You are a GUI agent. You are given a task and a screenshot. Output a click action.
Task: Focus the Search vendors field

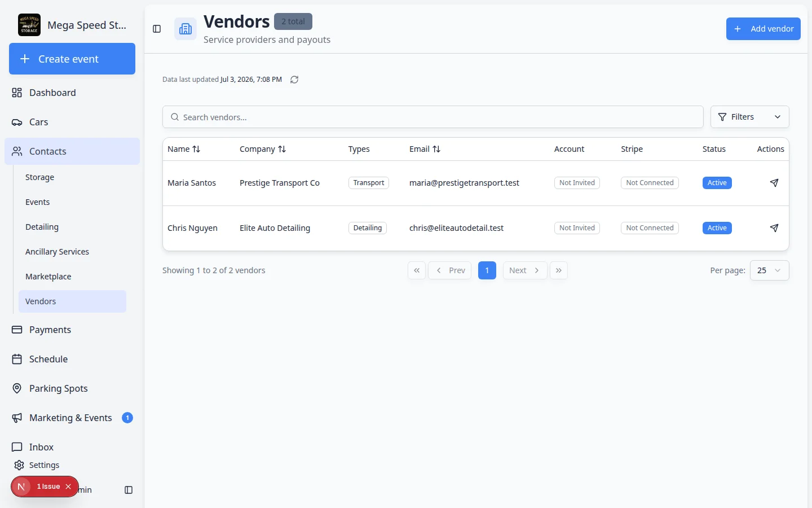(433, 117)
